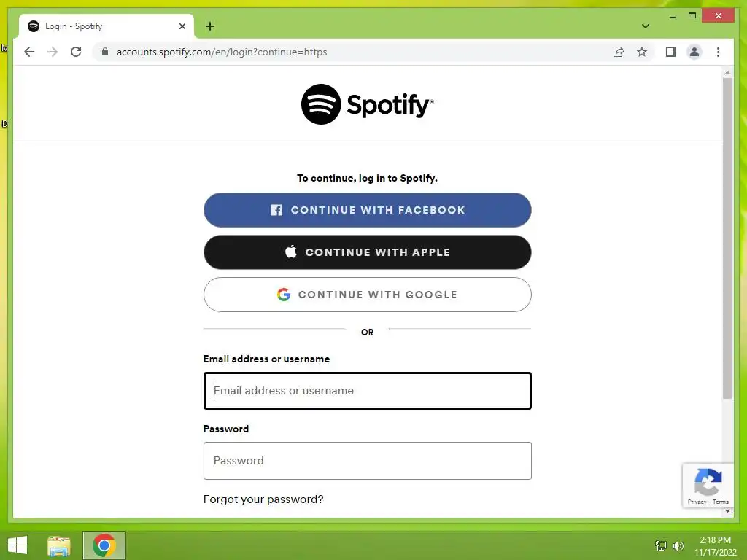Click the page vertical scrollbar thumb
This screenshot has width=747, height=560.
[727, 238]
